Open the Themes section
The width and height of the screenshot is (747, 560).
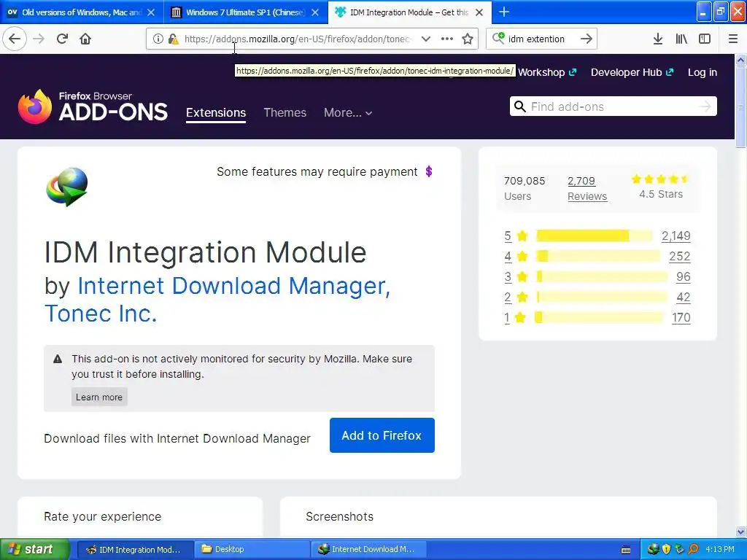coord(285,113)
